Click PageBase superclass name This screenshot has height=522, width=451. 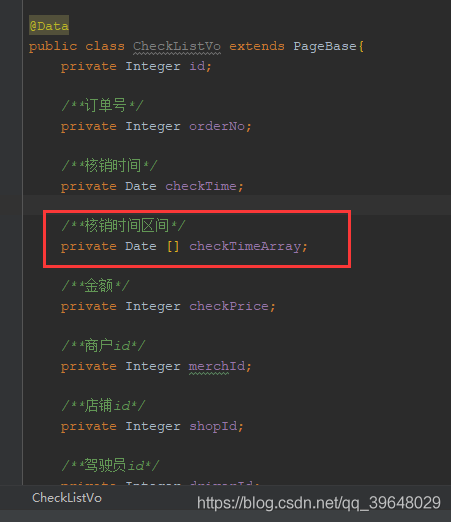pos(324,46)
